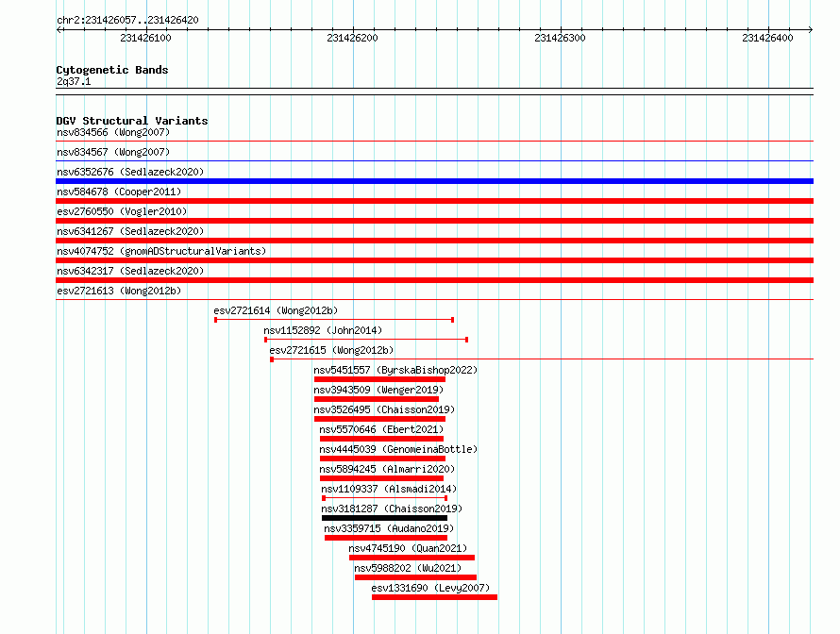This screenshot has width=840, height=634.
Task: Click the red bar under nsv3943509
Action: coord(377,399)
